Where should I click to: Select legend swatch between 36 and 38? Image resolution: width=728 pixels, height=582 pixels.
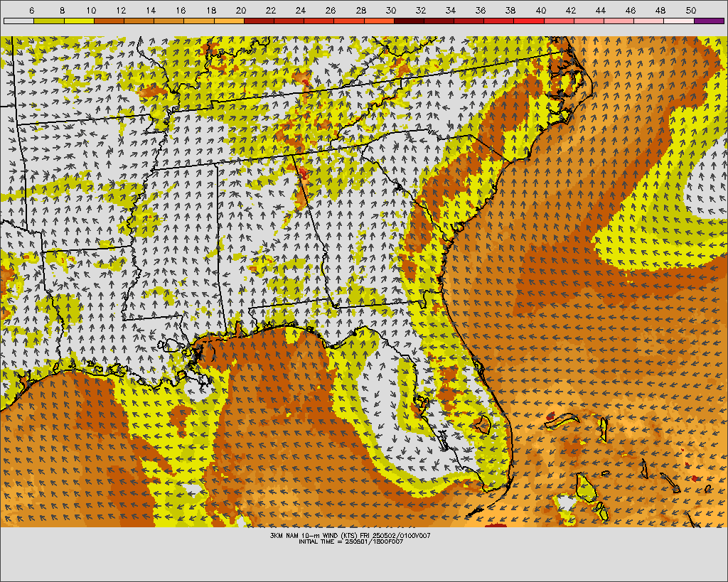click(x=499, y=21)
